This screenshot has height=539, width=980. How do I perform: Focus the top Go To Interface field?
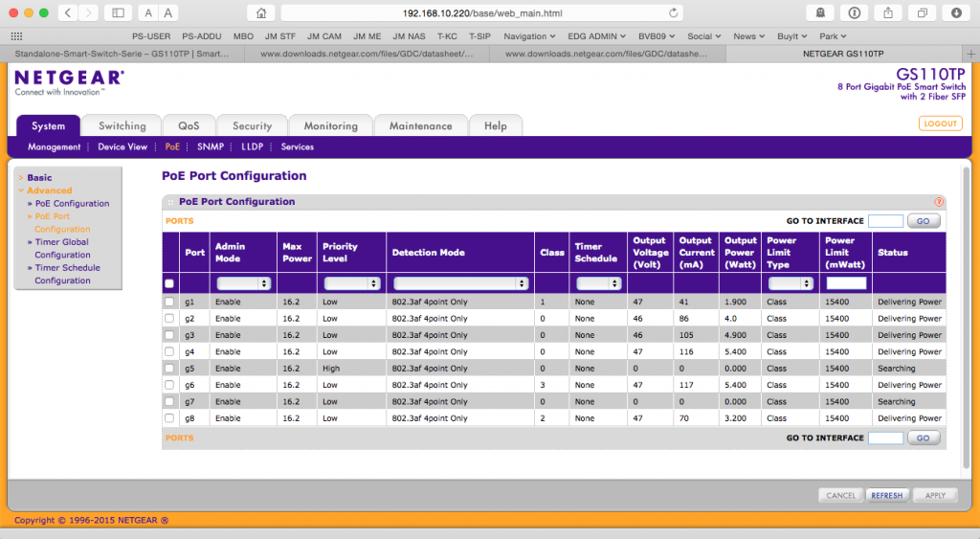(x=885, y=221)
